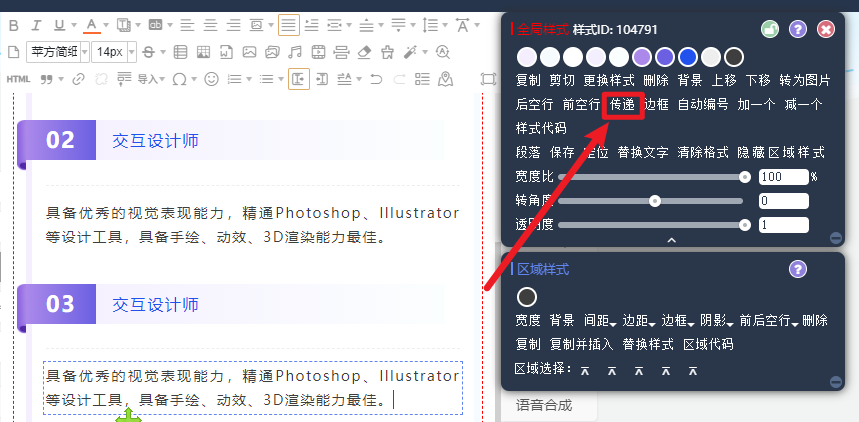The image size is (859, 422).
Task: Collapse global style panel with up chevron
Action: pyautogui.click(x=672, y=240)
